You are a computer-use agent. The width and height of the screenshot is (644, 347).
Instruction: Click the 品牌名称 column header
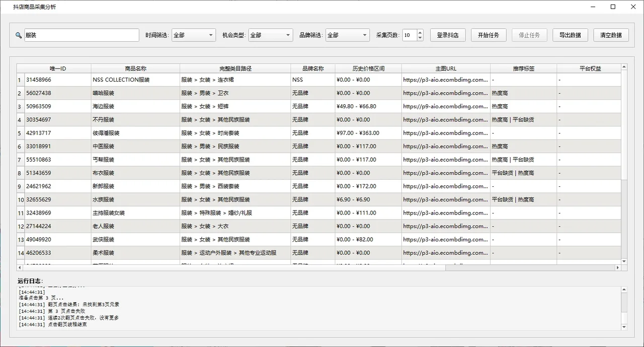point(312,68)
